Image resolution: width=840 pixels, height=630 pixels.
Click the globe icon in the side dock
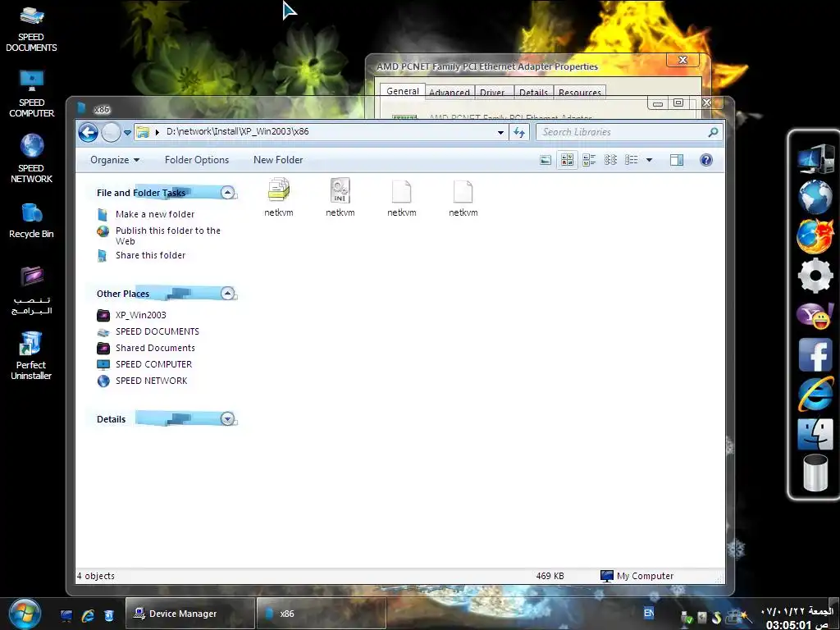815,197
